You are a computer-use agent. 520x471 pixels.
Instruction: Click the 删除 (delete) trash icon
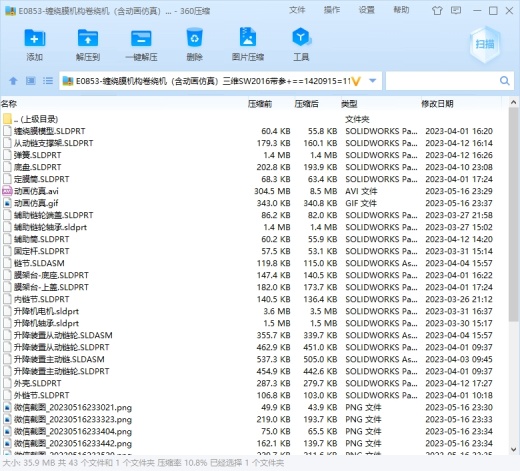[194, 38]
